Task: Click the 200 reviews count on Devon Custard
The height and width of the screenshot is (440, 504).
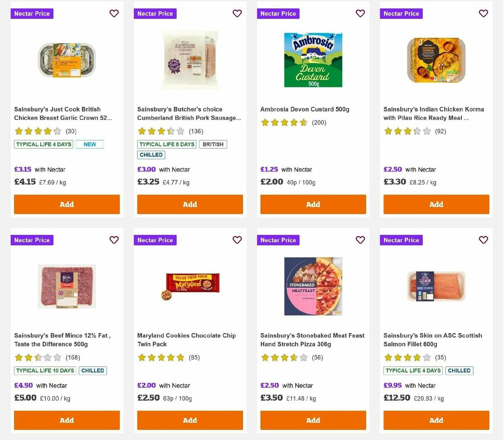Action: coord(318,122)
